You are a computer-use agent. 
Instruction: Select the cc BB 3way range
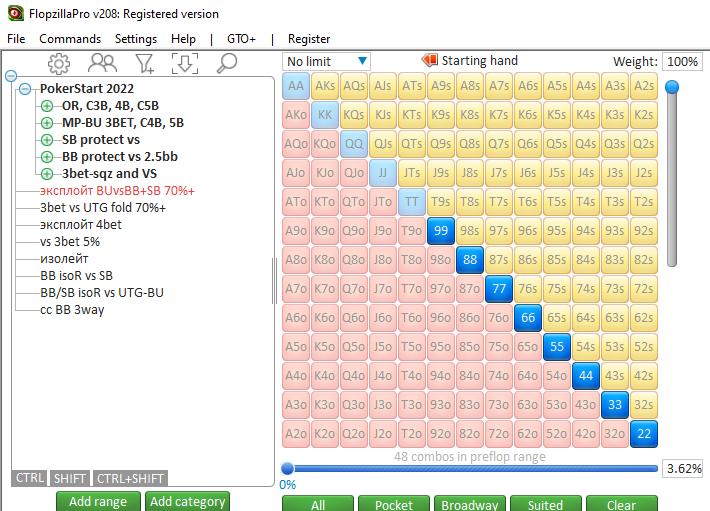72,310
